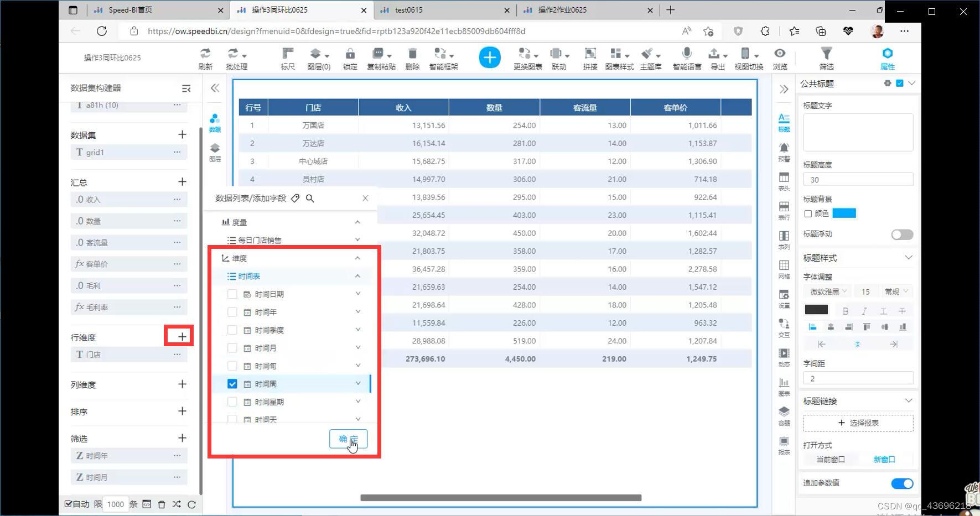Collapse the 时间表 group
The image size is (980, 516).
pos(357,276)
